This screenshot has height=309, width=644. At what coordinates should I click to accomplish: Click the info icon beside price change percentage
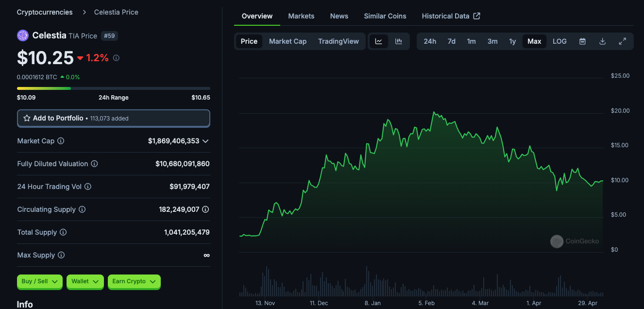(116, 58)
